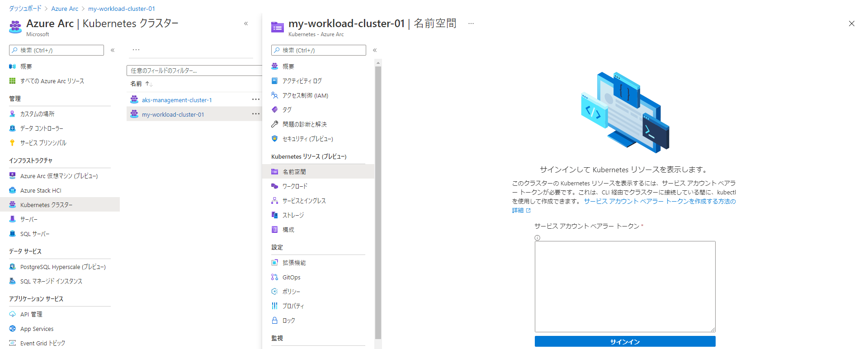
Task: Open Azure Arc 仮想マシン (プレビュー) icon
Action: click(13, 176)
